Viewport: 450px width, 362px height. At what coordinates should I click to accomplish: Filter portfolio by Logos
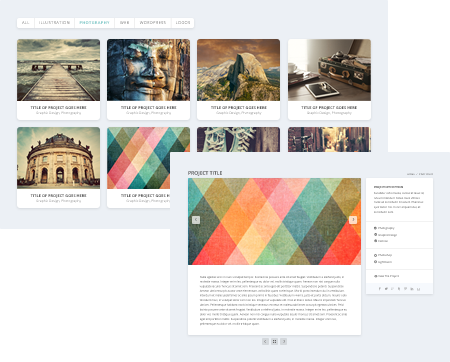pyautogui.click(x=183, y=23)
